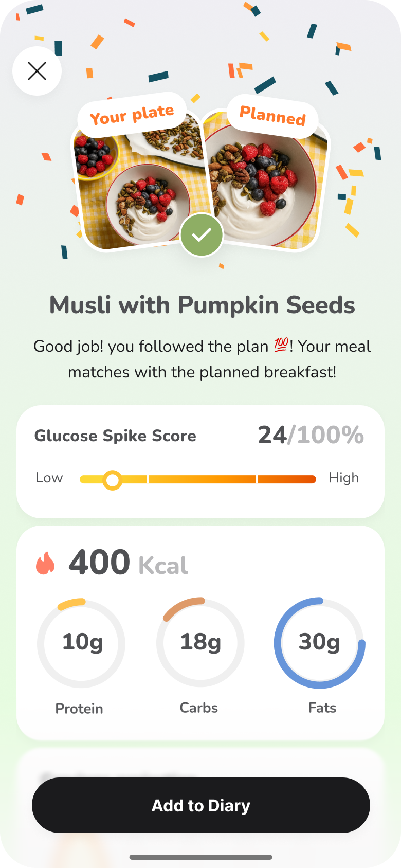Tap the Add to Diary button
The height and width of the screenshot is (868, 401).
coord(200,805)
